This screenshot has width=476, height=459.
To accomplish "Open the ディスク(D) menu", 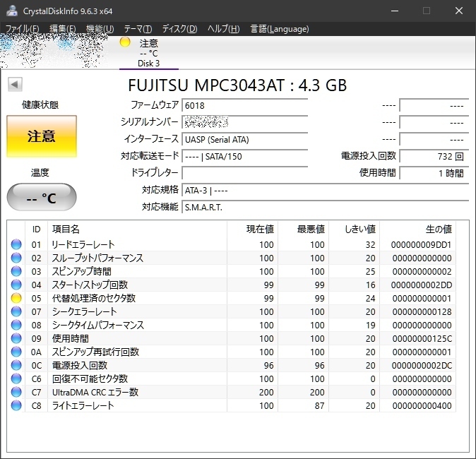I will coord(179,29).
